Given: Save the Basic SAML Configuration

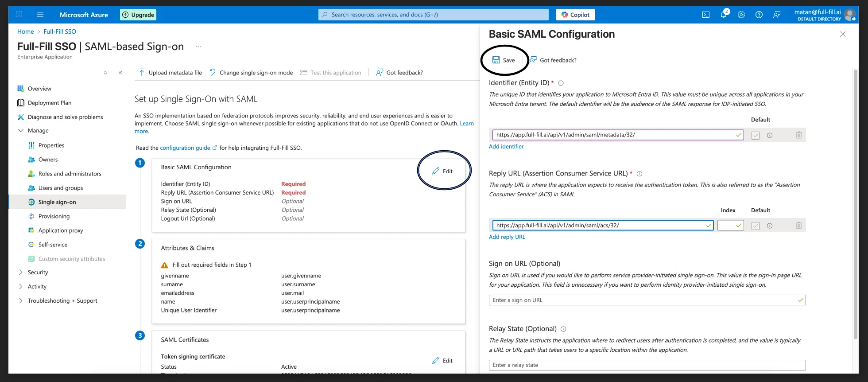Looking at the screenshot, I should point(504,60).
